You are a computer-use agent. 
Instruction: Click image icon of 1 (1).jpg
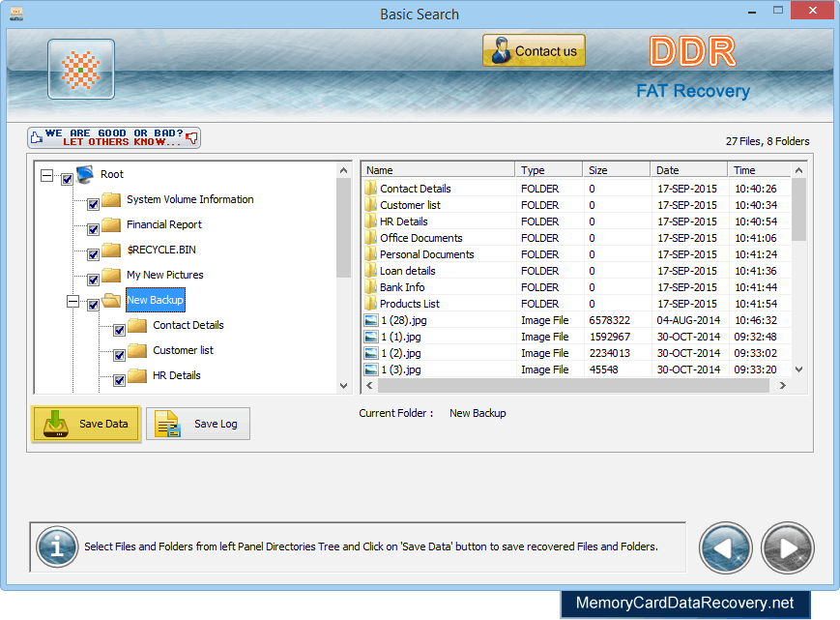pos(371,337)
